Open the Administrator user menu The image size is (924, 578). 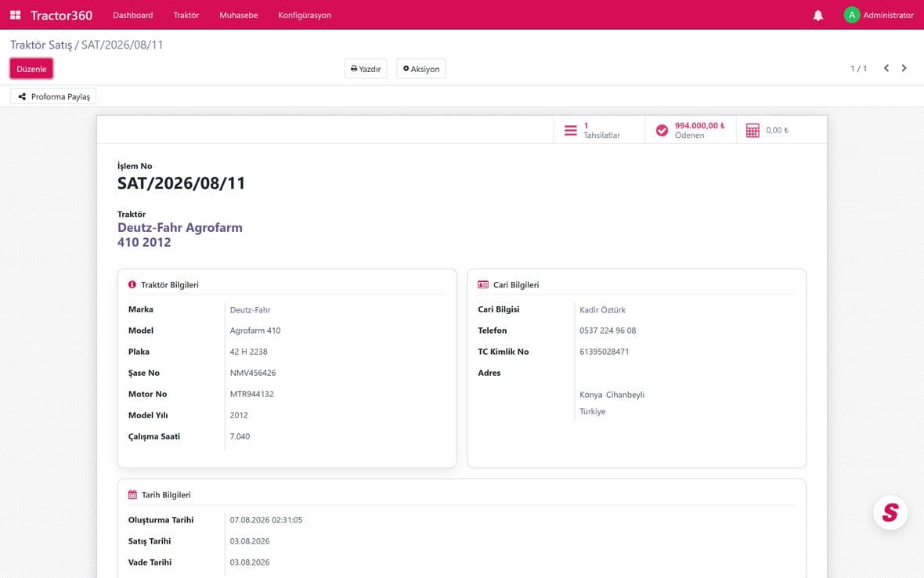click(x=878, y=16)
